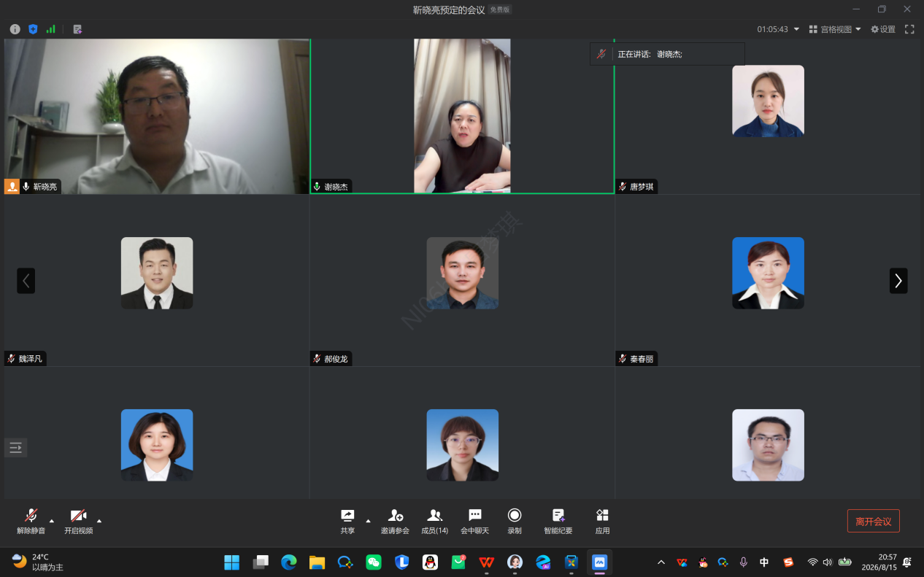Expand video options arrow beside 开启视频
This screenshot has height=577, width=924.
pos(99,521)
